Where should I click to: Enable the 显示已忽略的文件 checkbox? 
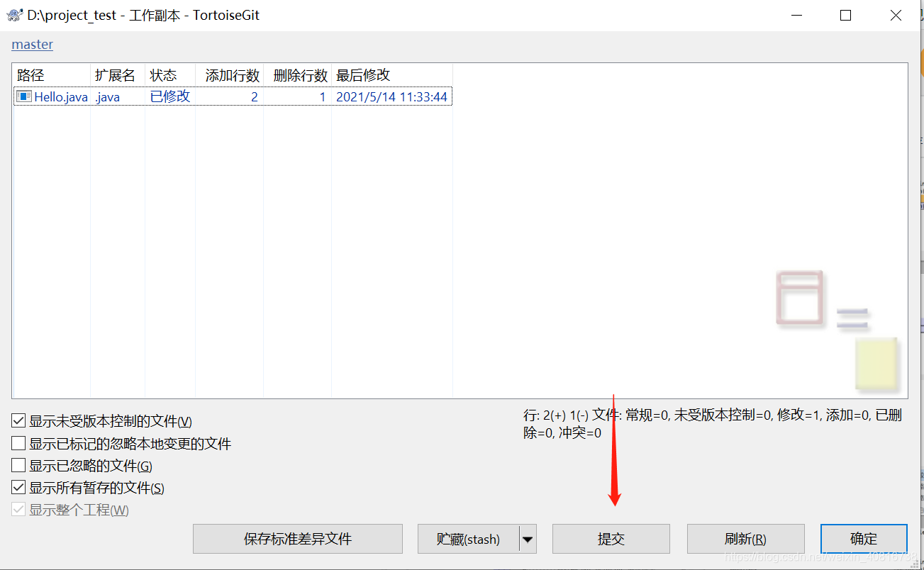tap(18, 465)
